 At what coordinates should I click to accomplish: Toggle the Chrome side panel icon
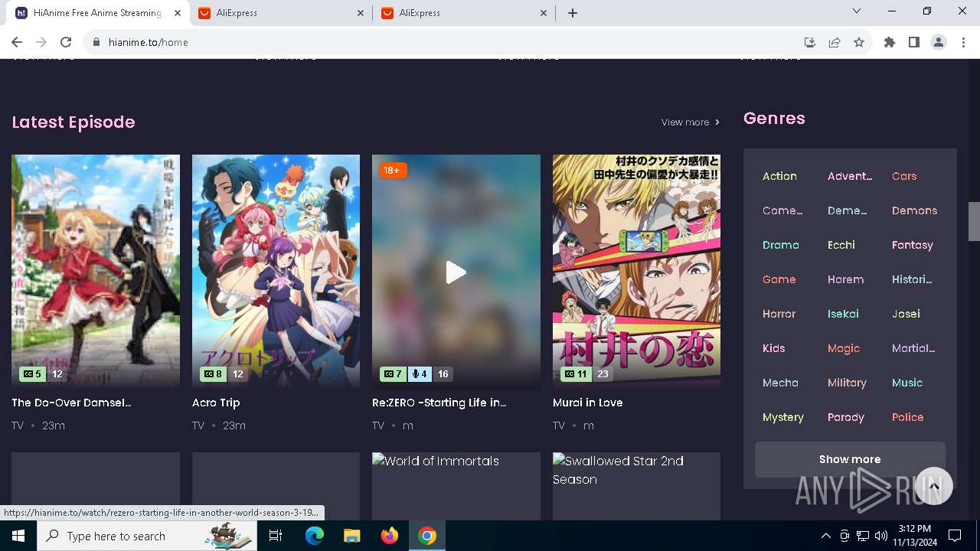(914, 42)
